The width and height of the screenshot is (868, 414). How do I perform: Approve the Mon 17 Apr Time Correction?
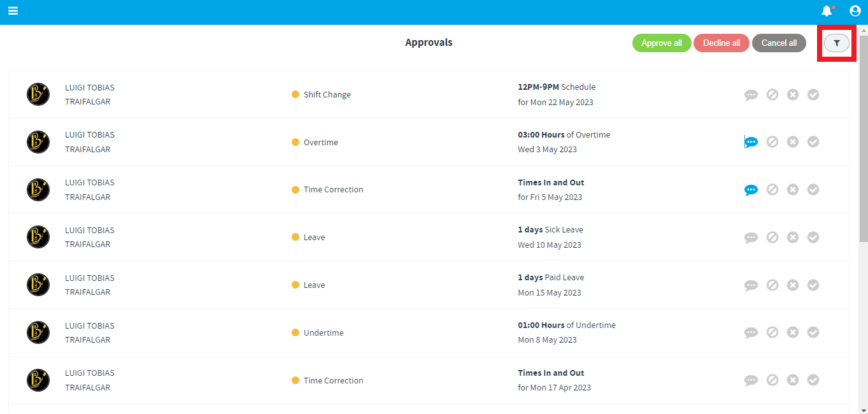click(813, 380)
